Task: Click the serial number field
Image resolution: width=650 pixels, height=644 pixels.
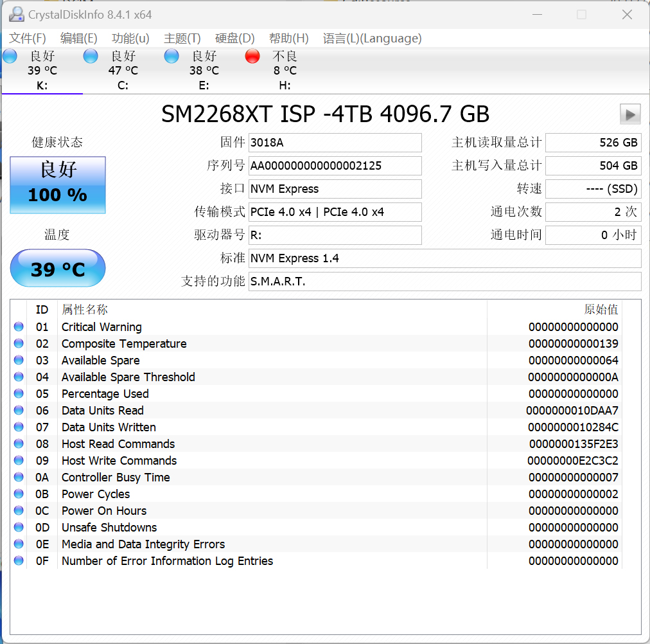Action: tap(335, 166)
